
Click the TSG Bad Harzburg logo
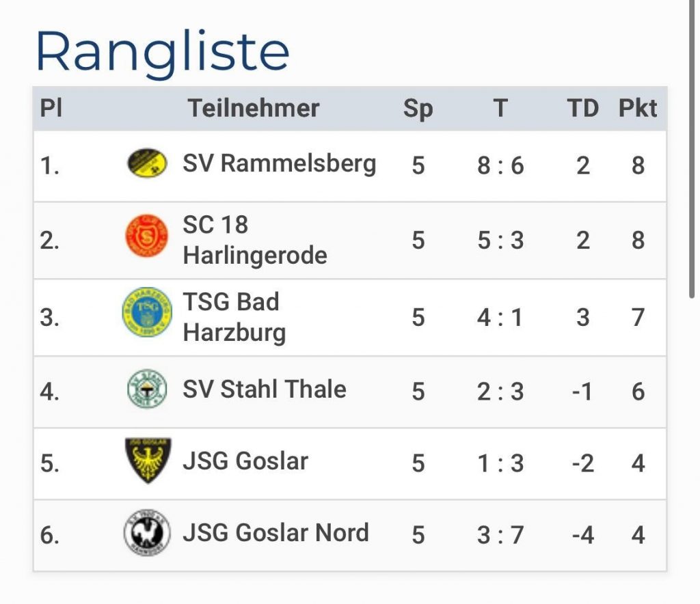pyautogui.click(x=147, y=312)
